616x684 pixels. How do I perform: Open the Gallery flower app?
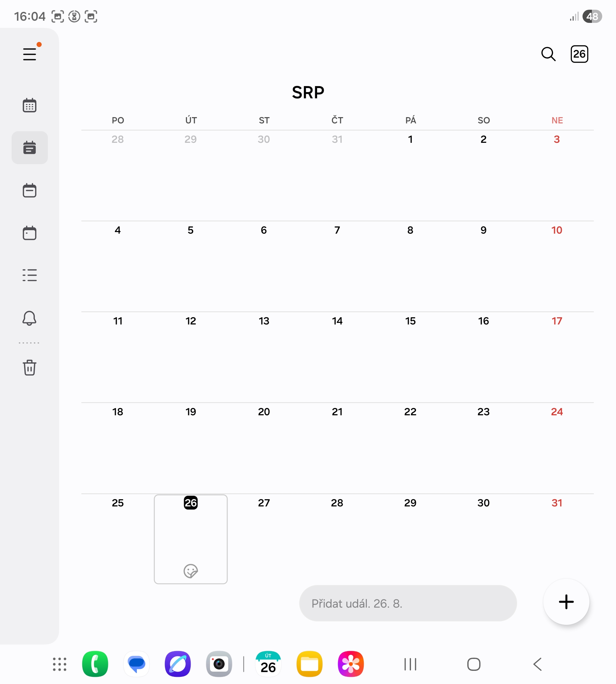[x=351, y=664]
